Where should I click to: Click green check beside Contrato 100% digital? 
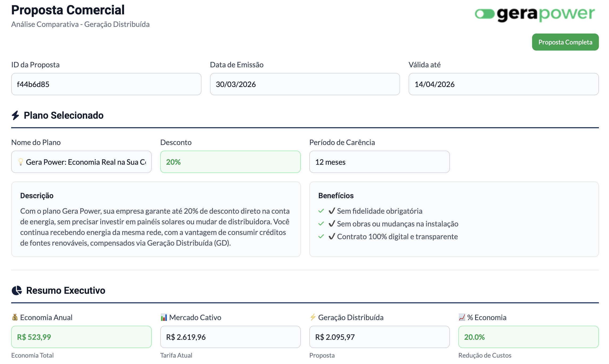coord(321,237)
